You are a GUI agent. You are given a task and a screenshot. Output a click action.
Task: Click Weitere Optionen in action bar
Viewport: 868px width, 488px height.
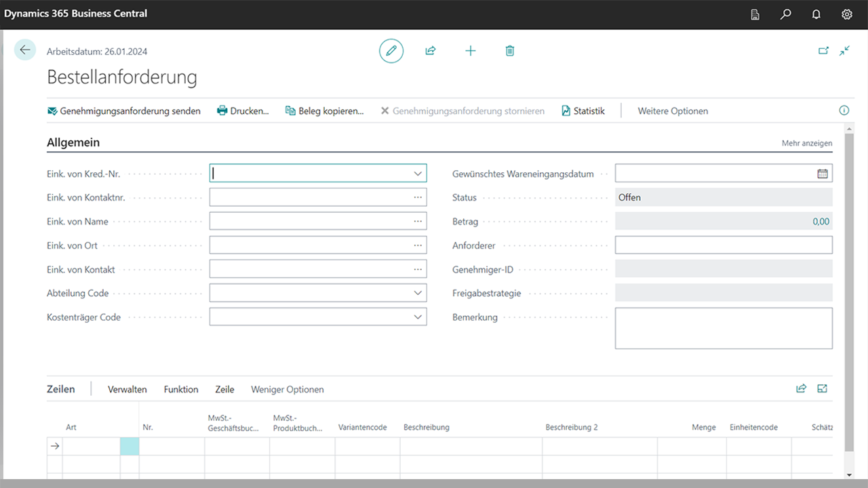(x=673, y=111)
